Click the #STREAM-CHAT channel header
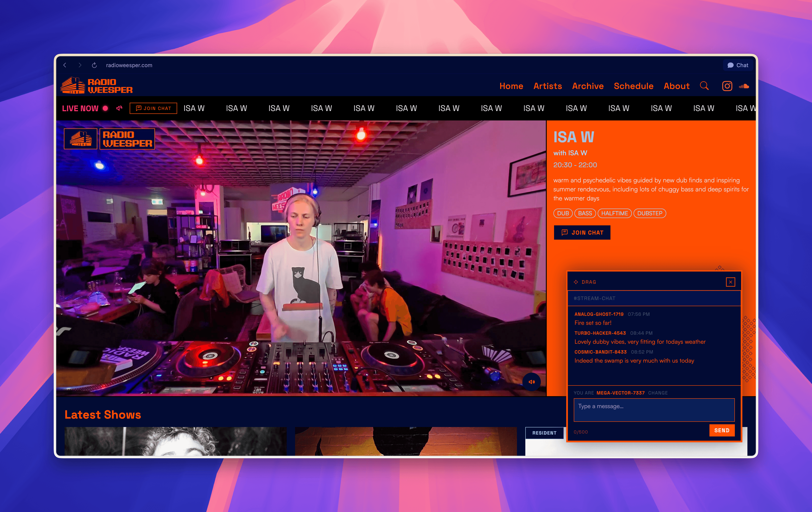The image size is (812, 512). tap(654, 298)
